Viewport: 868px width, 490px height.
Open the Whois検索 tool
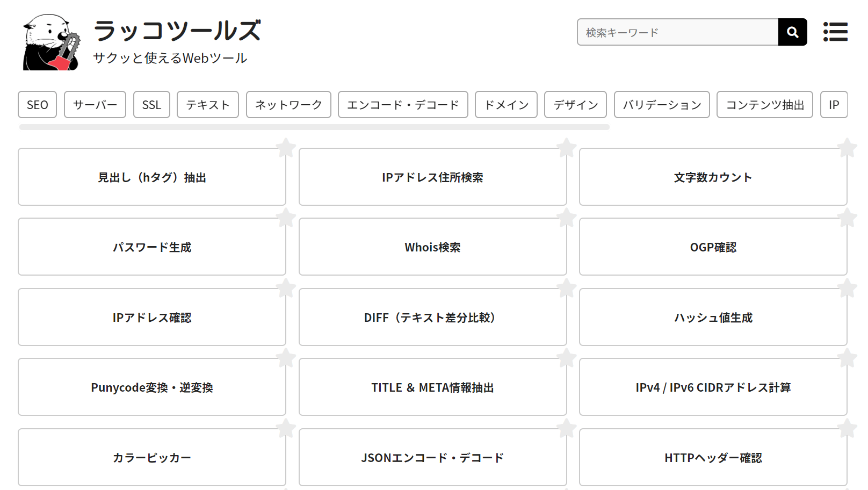click(x=433, y=247)
